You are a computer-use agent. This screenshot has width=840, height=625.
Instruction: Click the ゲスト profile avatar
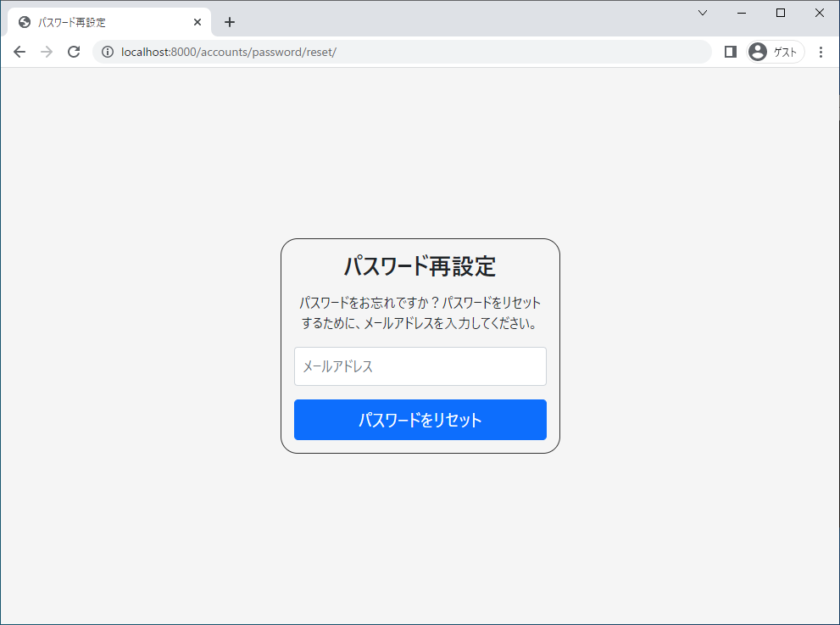point(757,51)
